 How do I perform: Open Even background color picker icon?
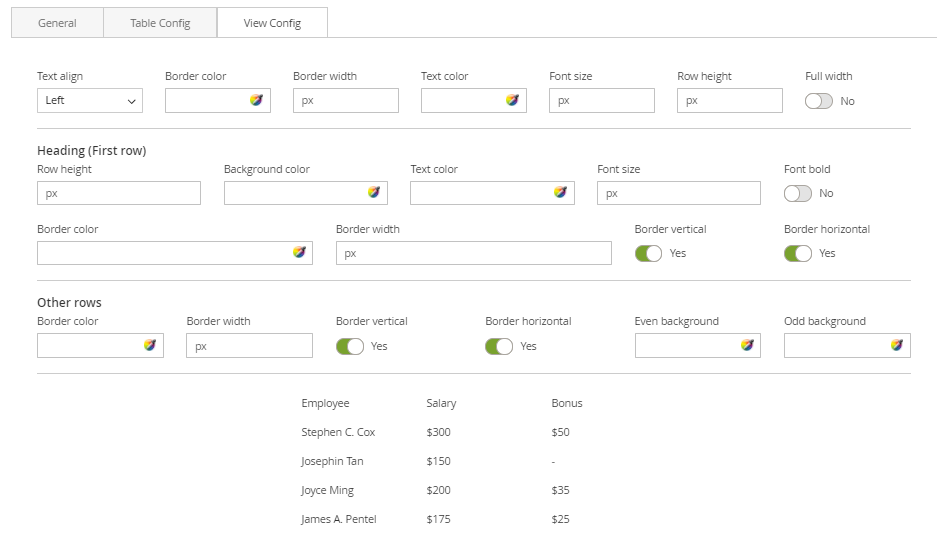point(746,345)
